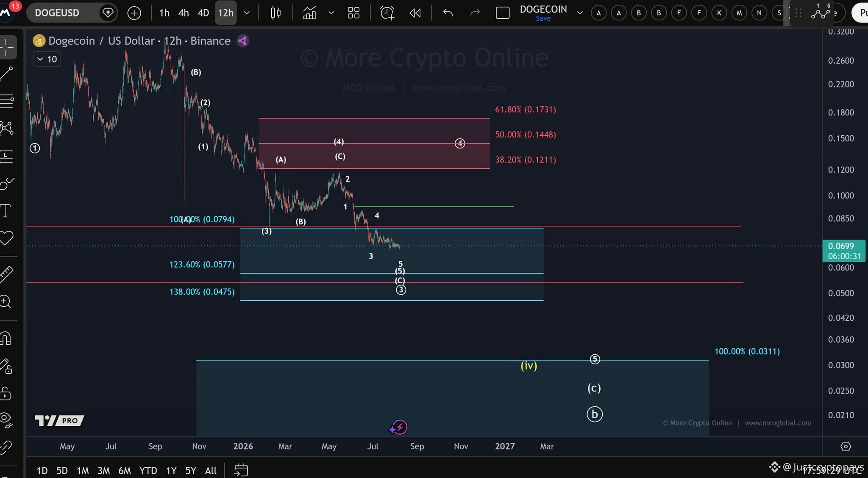
Task: Toggle hide all drawings eye
Action: pos(7,420)
